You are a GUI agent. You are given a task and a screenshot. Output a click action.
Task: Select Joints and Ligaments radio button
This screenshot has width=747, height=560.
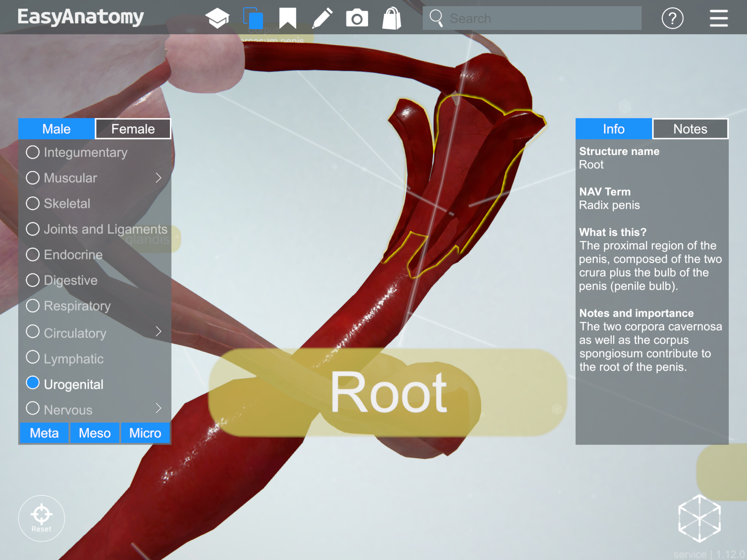click(x=33, y=229)
